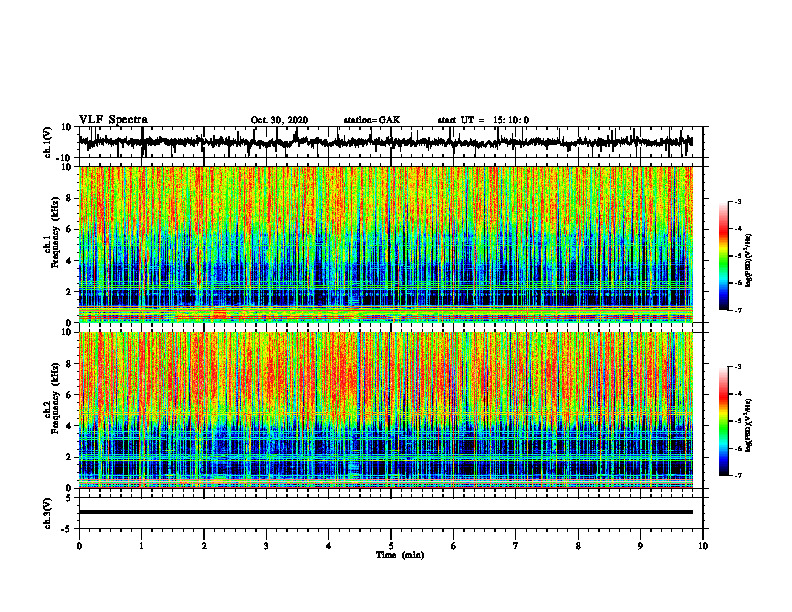
Task: Click the "8" kHz tick on ch.1 spectrogram
Action: [x=69, y=198]
